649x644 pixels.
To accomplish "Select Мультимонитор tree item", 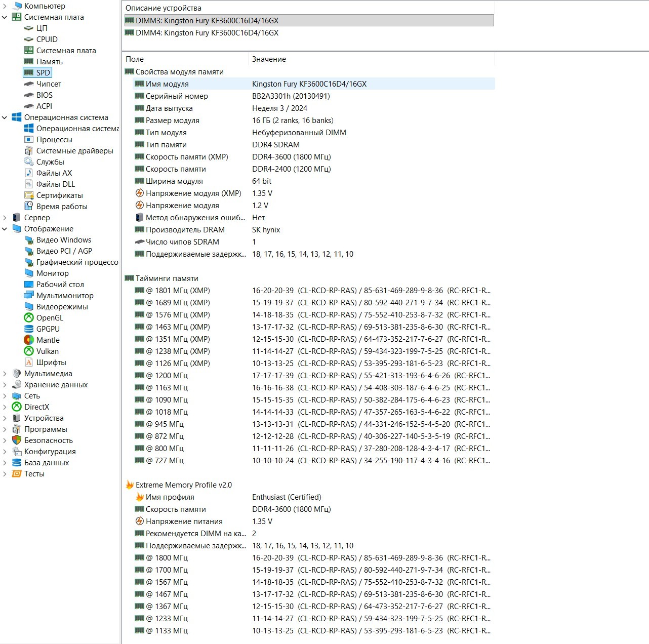I will pyautogui.click(x=65, y=295).
